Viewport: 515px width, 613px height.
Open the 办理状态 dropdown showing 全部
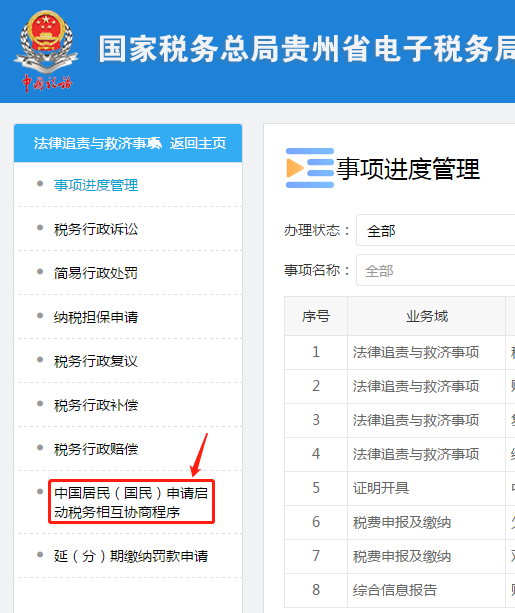(x=436, y=230)
